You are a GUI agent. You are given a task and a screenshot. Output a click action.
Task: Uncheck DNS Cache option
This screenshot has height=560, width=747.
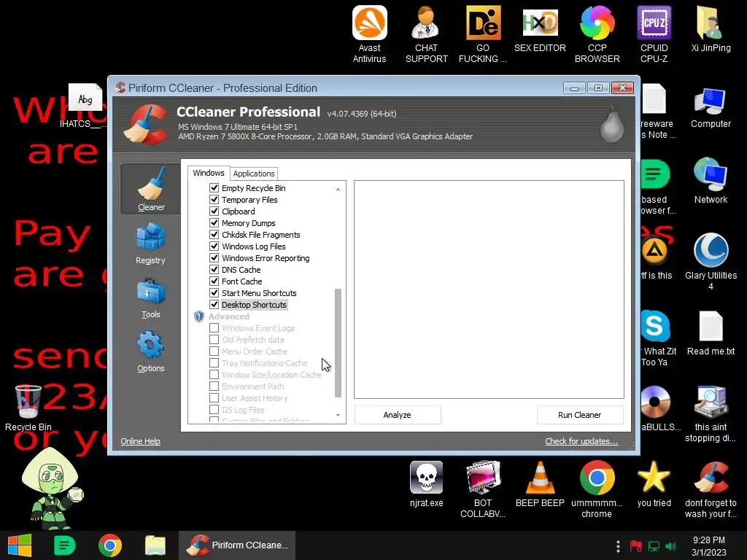[214, 270]
